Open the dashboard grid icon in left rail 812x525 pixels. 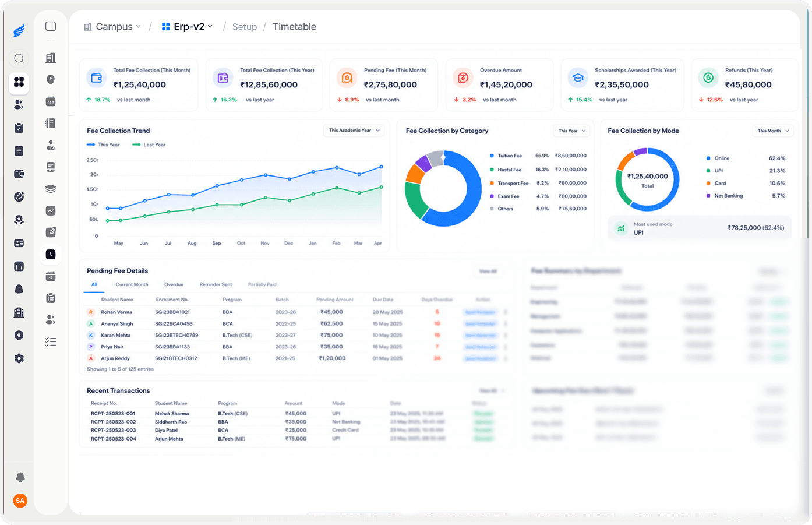click(19, 82)
